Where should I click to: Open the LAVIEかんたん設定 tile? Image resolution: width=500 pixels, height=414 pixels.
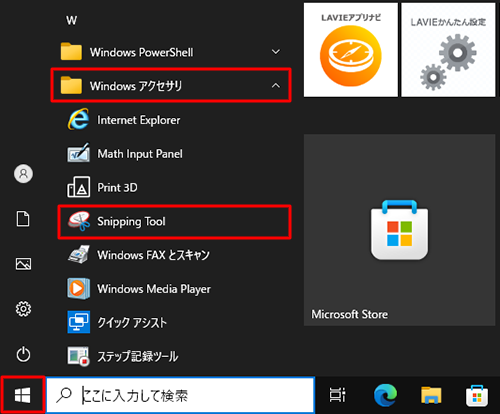coord(448,50)
